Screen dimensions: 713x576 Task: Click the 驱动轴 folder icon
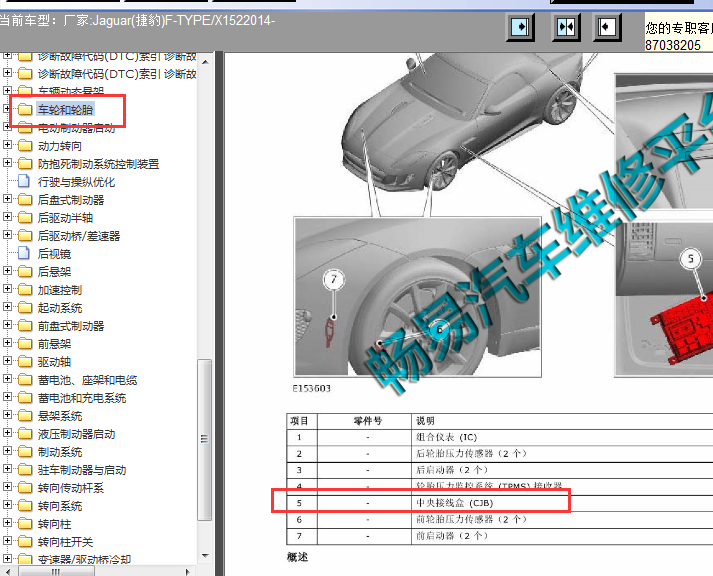tap(25, 362)
